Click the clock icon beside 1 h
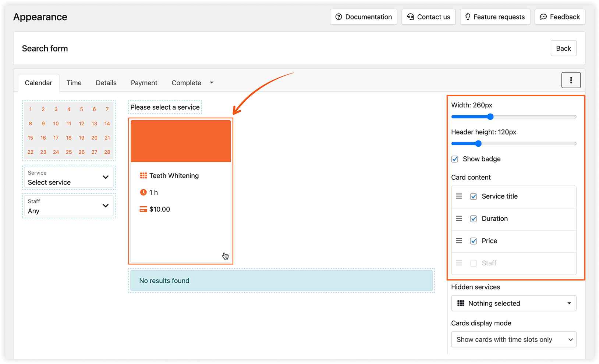Viewport: 599px width, 364px height. click(143, 192)
